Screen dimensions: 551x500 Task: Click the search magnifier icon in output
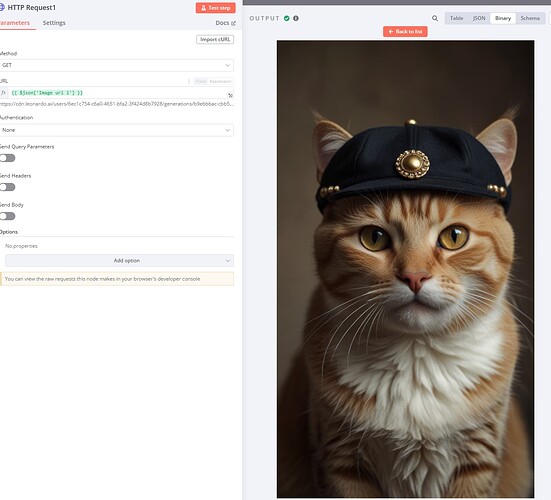coord(435,18)
